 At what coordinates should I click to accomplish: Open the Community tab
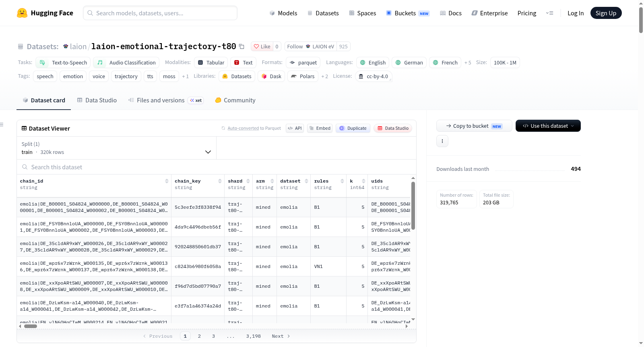point(235,100)
